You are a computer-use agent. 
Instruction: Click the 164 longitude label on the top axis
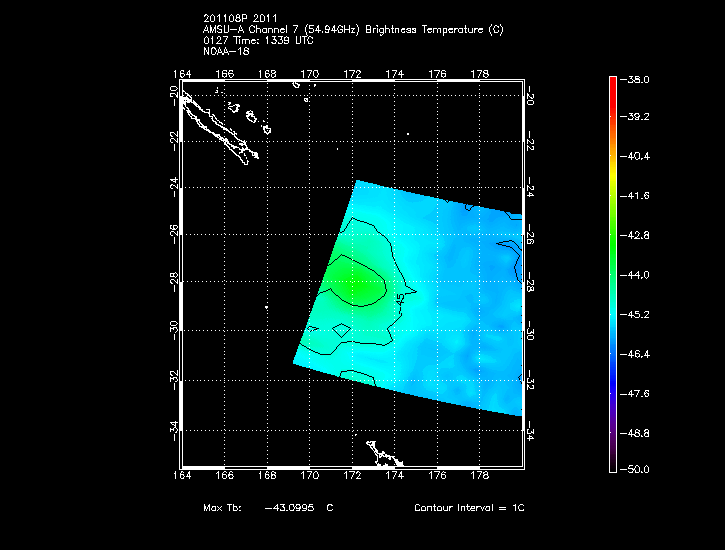pos(182,74)
